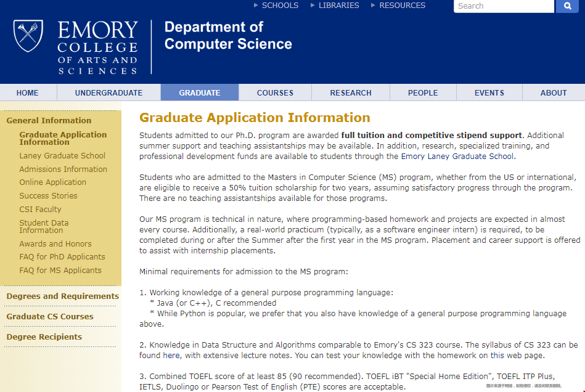585x392 pixels.
Task: Expand the LIBRARIES top menu
Action: [x=335, y=5]
